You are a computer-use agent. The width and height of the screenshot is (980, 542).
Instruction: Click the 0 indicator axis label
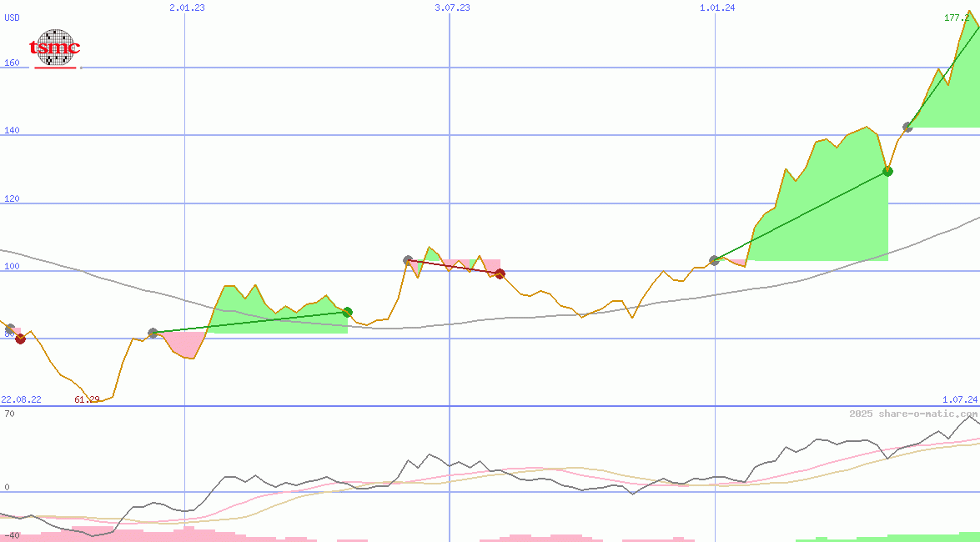(7, 486)
